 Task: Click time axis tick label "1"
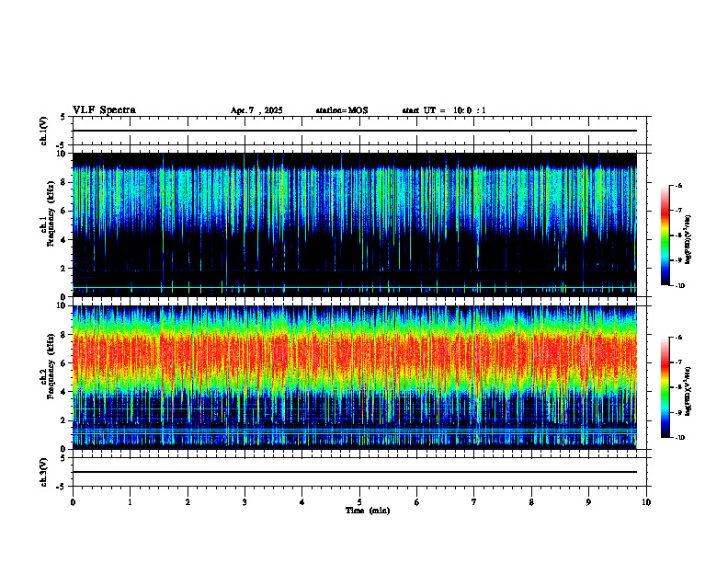130,502
